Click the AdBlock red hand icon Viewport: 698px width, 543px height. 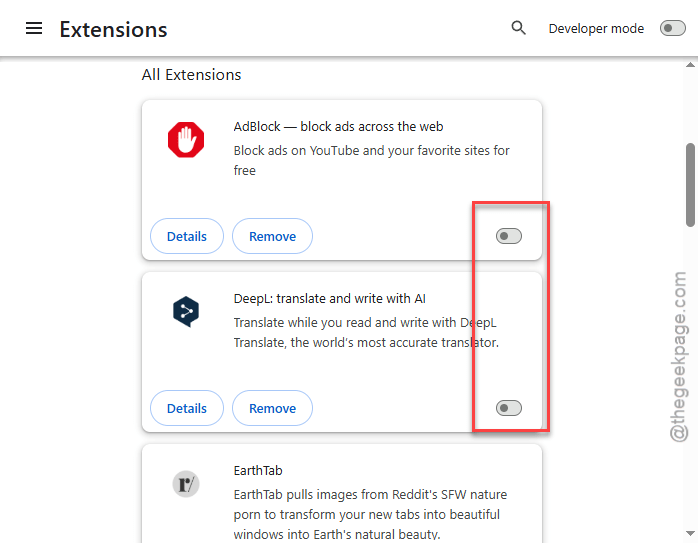point(186,140)
